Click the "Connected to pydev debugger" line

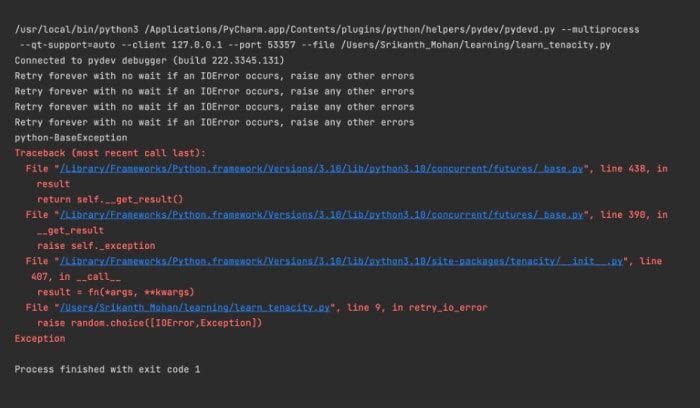tap(135, 62)
